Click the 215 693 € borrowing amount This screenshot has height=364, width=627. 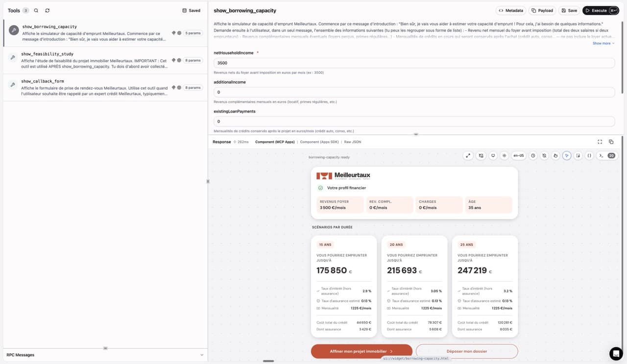(405, 270)
